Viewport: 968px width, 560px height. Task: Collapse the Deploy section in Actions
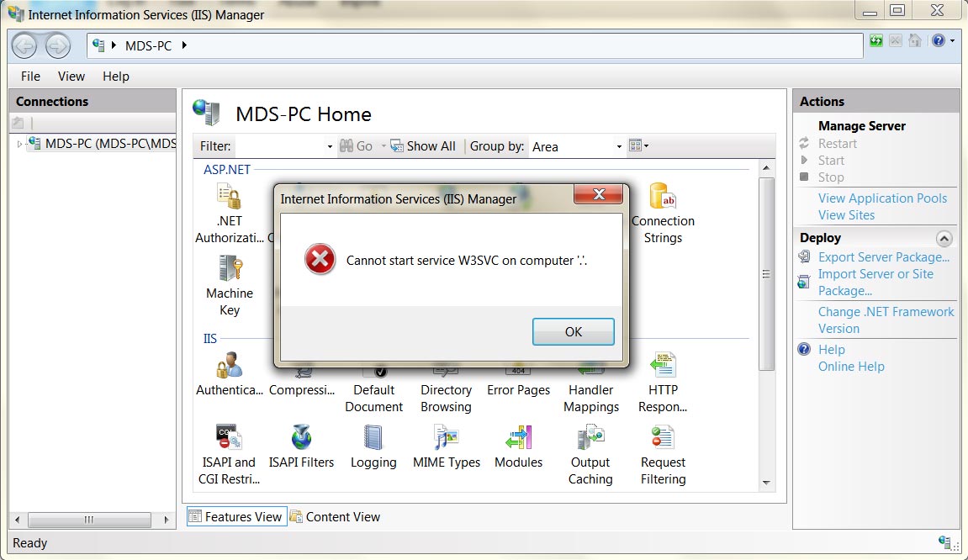click(944, 238)
